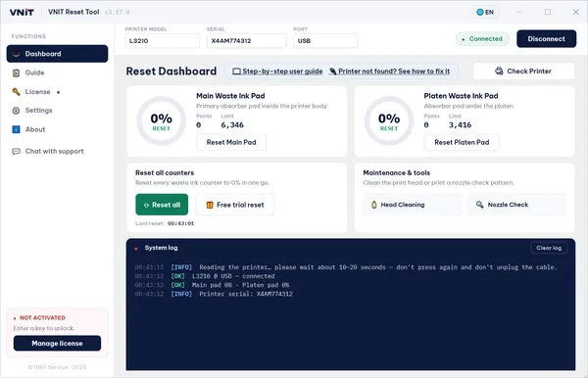Click Reset Platen Pad button
The image size is (588, 378).
point(462,142)
